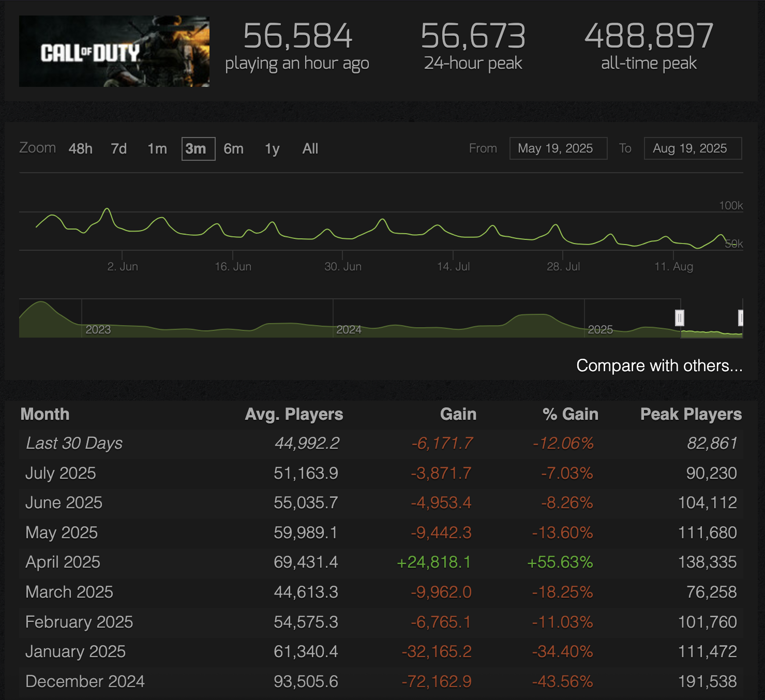Click the percent gain value +55.63%

pos(560,562)
